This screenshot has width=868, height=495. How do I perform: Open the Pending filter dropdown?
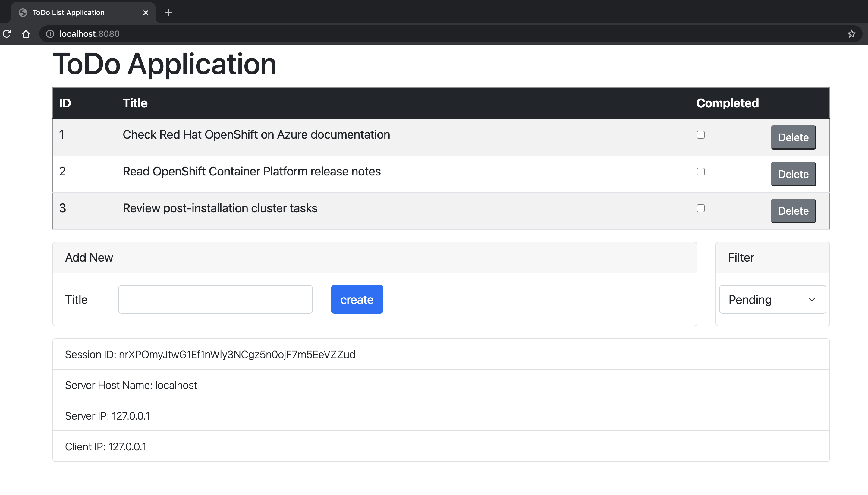[x=771, y=299]
